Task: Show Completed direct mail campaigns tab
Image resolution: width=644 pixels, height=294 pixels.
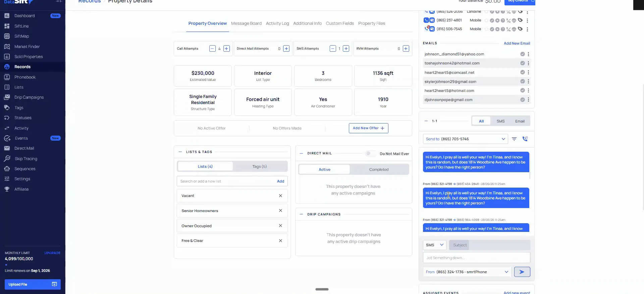Action: coord(379,169)
